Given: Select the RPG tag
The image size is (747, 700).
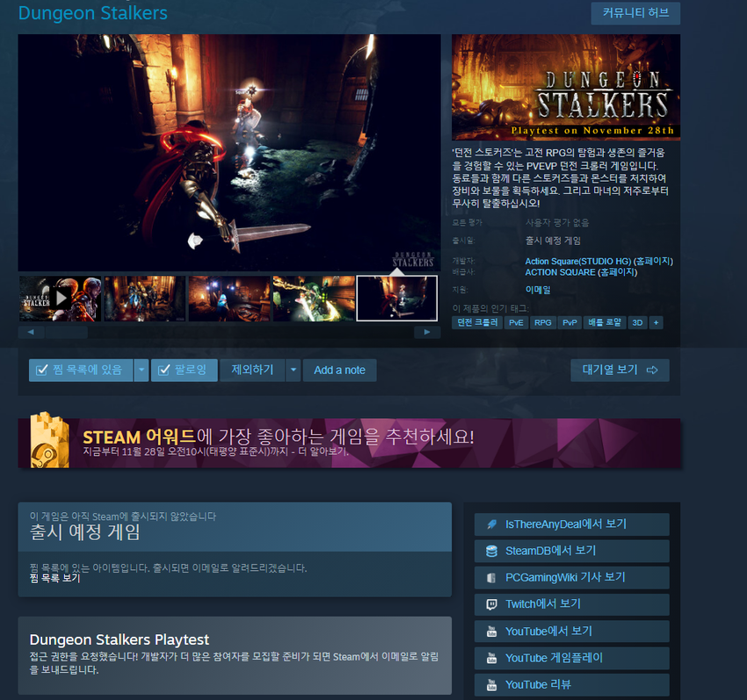Looking at the screenshot, I should (542, 322).
